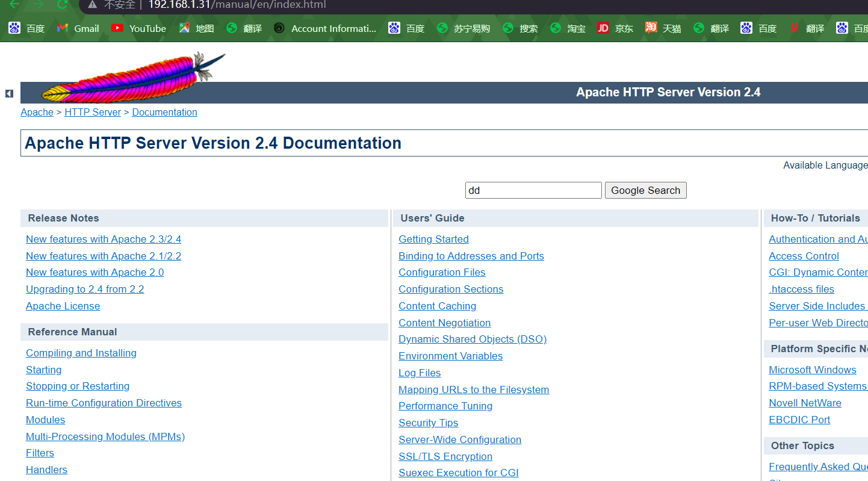
Task: Open the 搜索 bookmark
Action: pos(521,28)
